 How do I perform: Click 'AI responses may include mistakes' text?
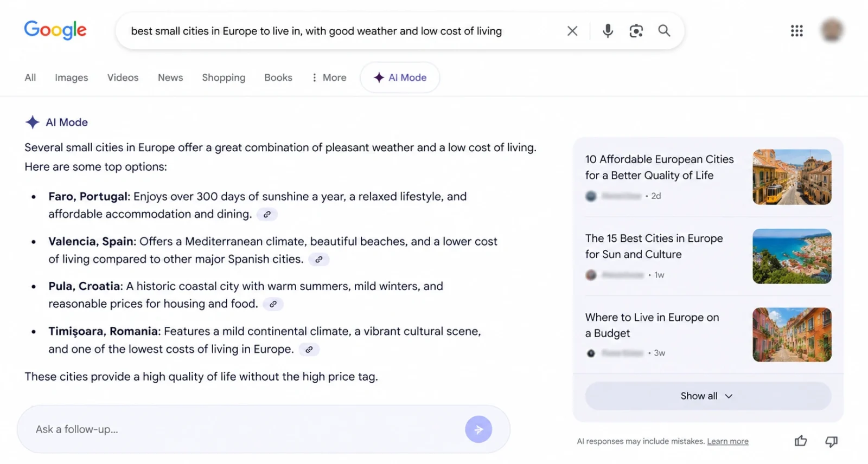tap(641, 441)
